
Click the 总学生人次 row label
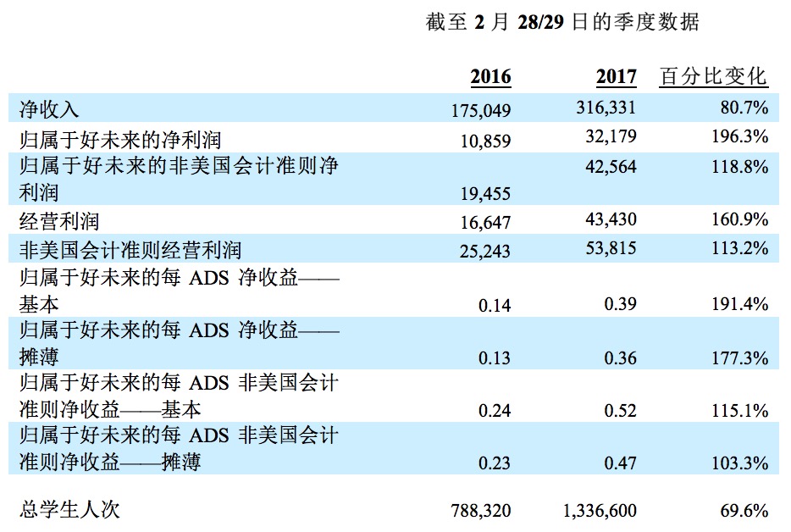(x=70, y=510)
